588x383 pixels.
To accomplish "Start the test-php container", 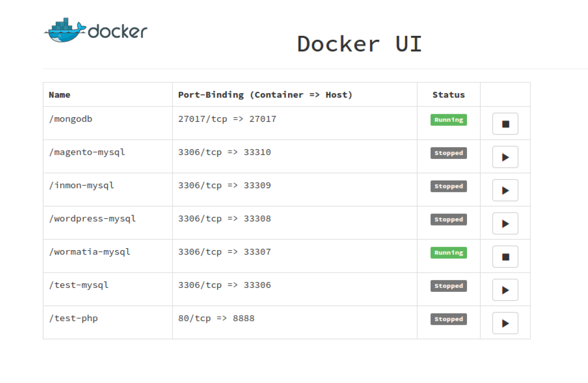I will click(x=505, y=323).
